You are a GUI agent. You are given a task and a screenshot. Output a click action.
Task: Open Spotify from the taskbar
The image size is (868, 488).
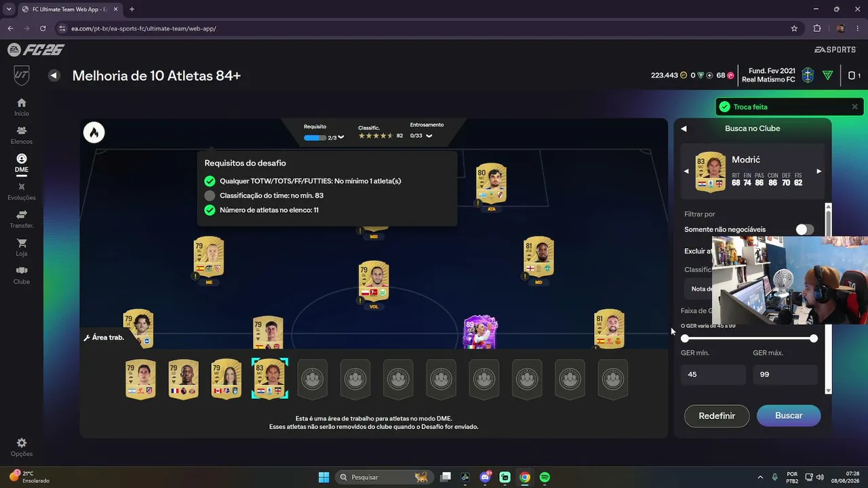[x=545, y=477]
